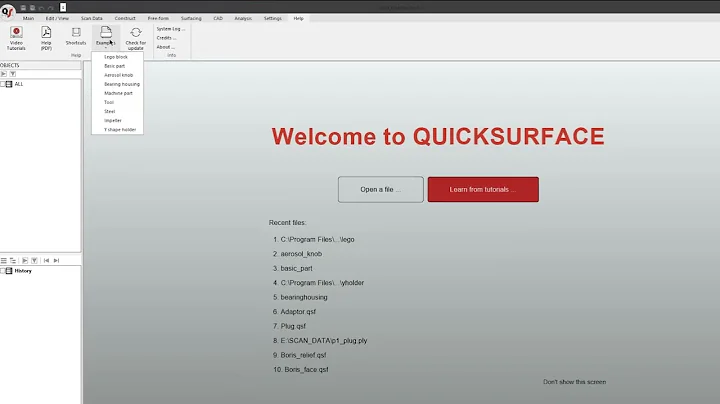Switch to the Edit / View tab
720x404 pixels.
(57, 18)
